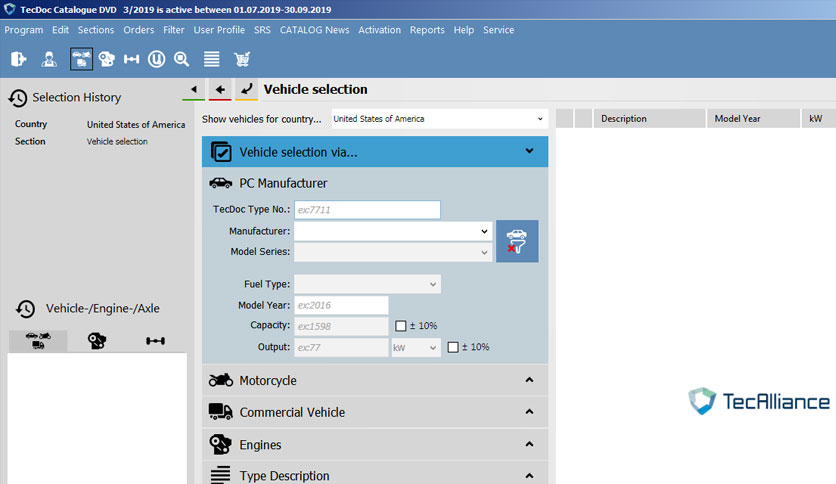Click the Vehicle-/Engine-/Axle history icon

(x=25, y=309)
